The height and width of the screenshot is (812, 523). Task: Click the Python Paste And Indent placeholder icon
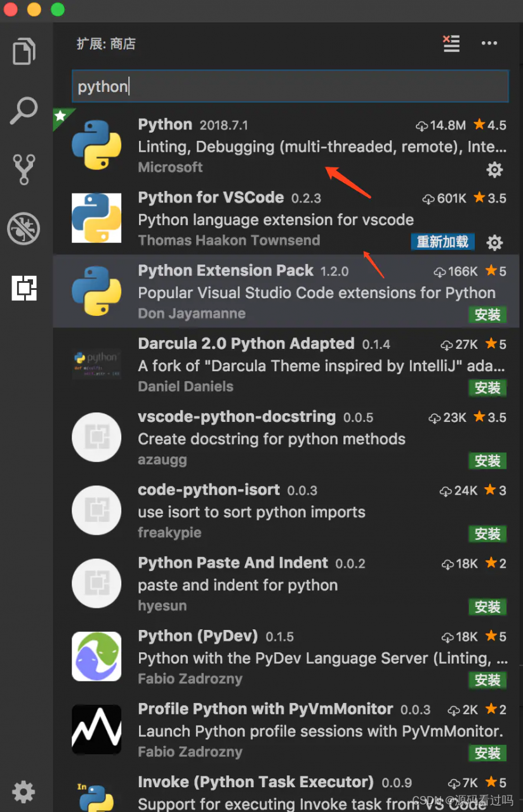pyautogui.click(x=96, y=583)
